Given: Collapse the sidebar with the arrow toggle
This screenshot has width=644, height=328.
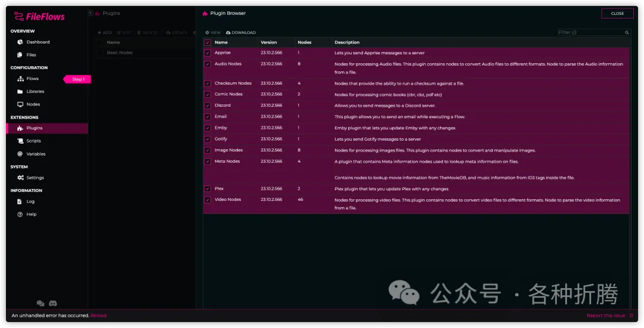Looking at the screenshot, I should pyautogui.click(x=91, y=13).
